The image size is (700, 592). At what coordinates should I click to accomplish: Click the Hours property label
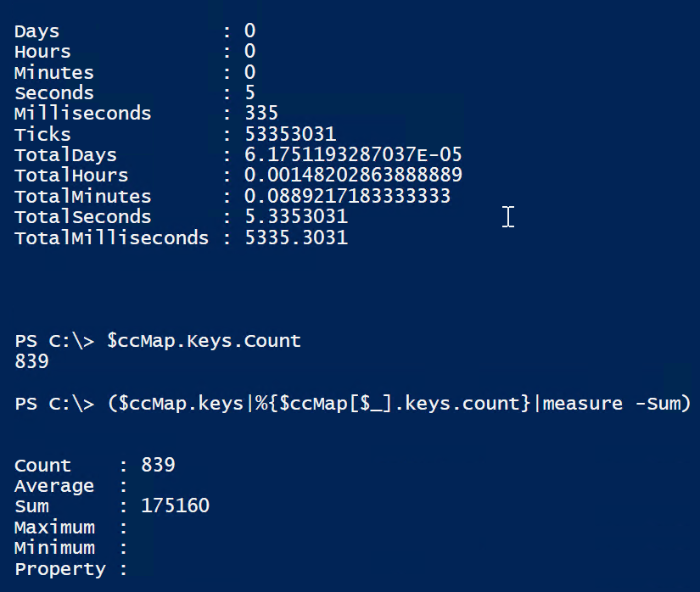point(42,52)
